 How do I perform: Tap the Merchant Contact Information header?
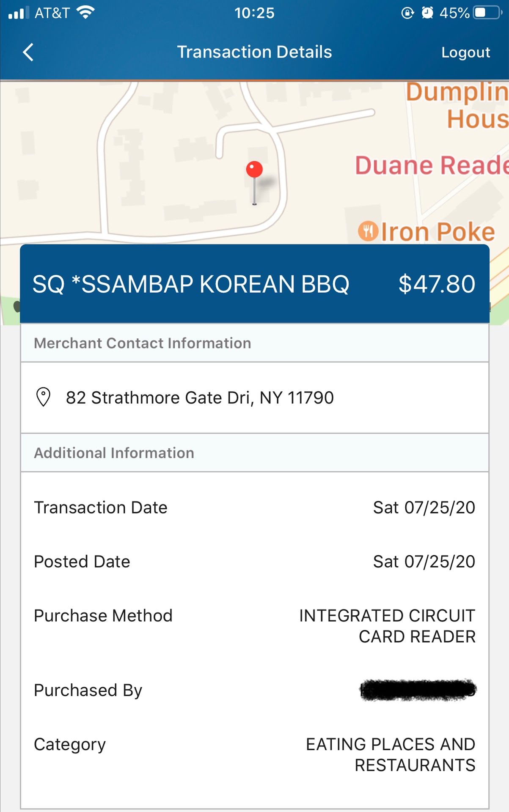click(x=143, y=343)
